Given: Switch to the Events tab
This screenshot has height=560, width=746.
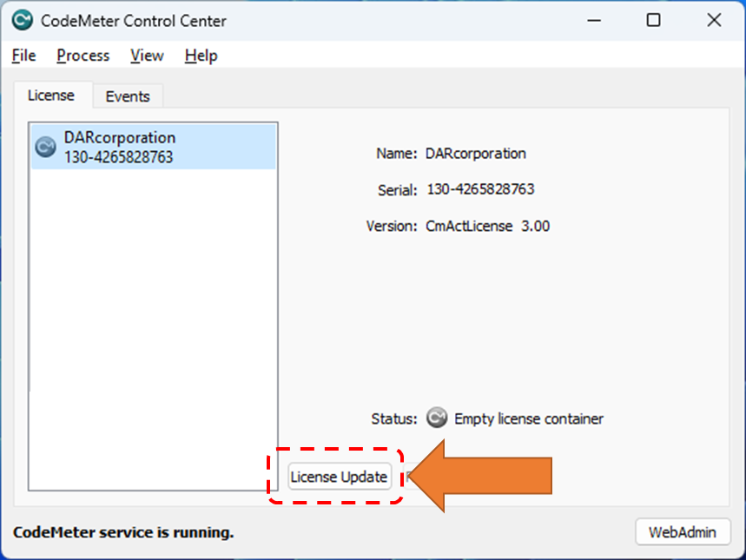Looking at the screenshot, I should pyautogui.click(x=128, y=96).
